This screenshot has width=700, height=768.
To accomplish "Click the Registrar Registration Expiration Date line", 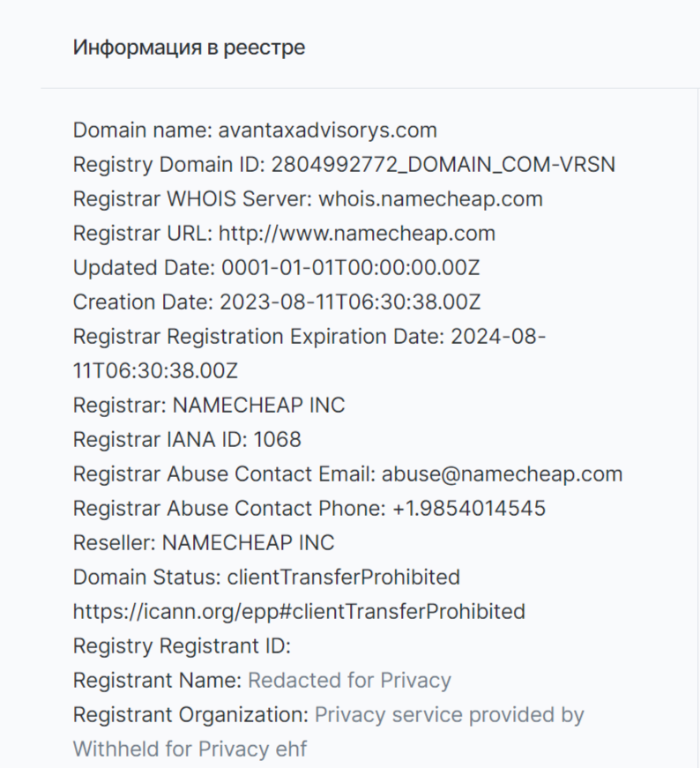I will pyautogui.click(x=309, y=354).
